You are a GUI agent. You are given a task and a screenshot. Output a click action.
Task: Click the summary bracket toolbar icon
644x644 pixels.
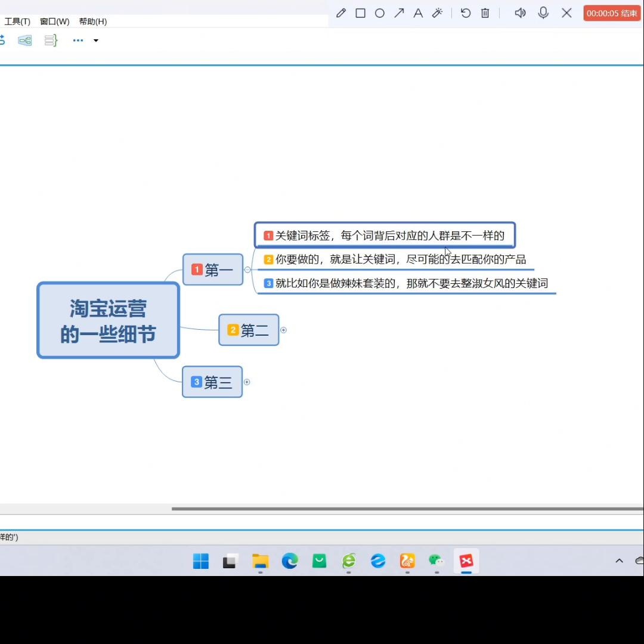tap(51, 41)
